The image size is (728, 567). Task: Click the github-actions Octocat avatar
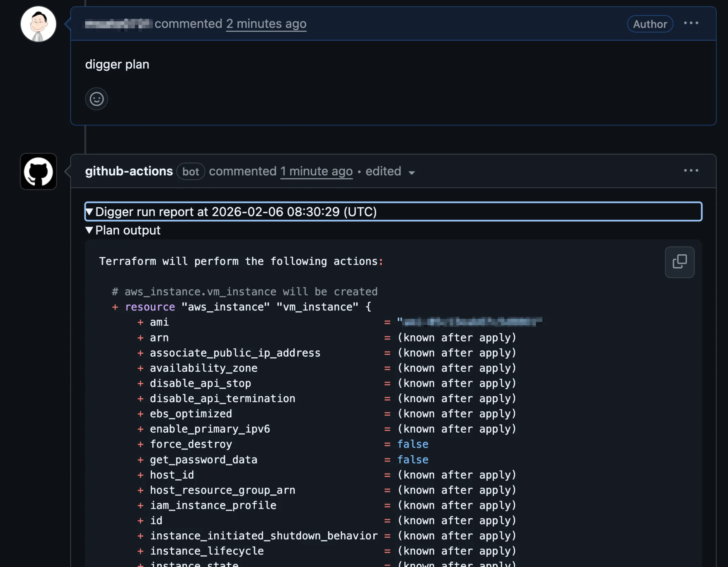coord(38,171)
